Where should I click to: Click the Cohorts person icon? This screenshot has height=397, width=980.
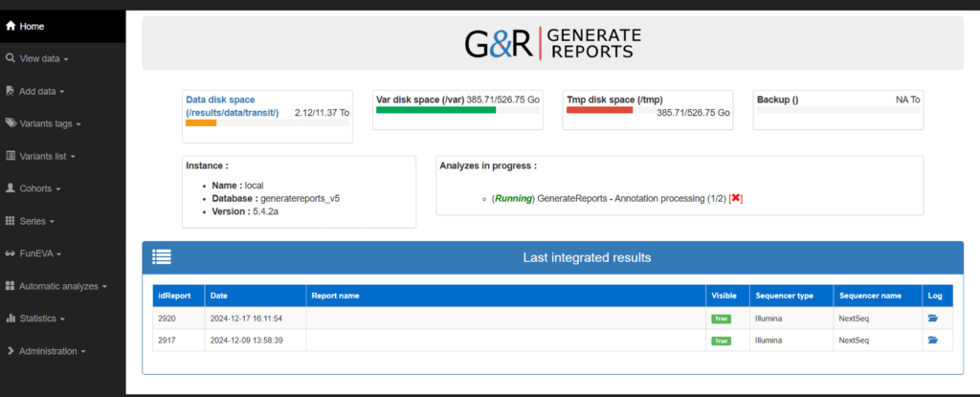click(x=10, y=188)
